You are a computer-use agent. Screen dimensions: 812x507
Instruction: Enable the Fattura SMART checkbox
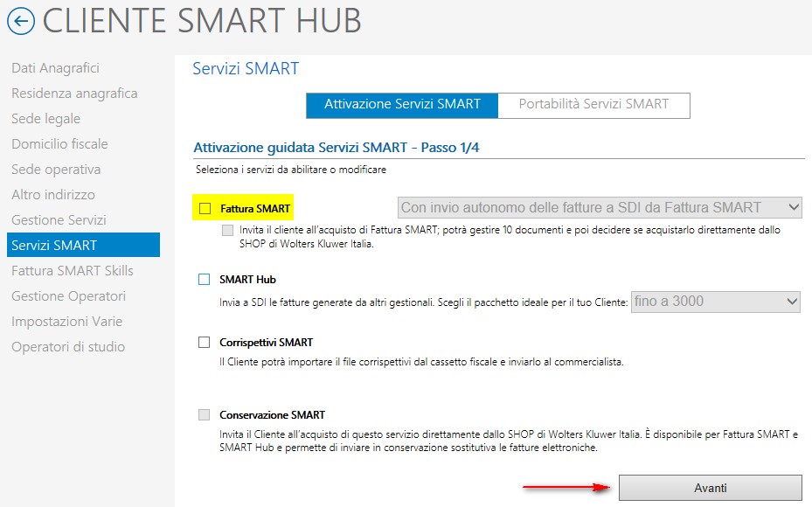point(205,208)
